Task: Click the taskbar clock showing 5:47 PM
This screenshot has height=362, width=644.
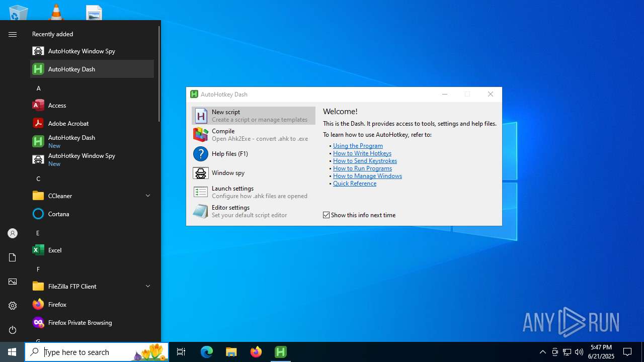Action: click(x=601, y=352)
